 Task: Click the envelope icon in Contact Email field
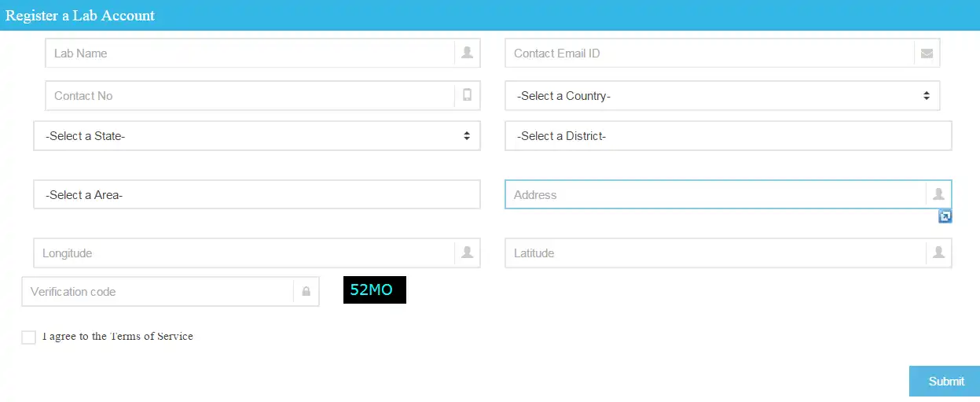[x=927, y=53]
